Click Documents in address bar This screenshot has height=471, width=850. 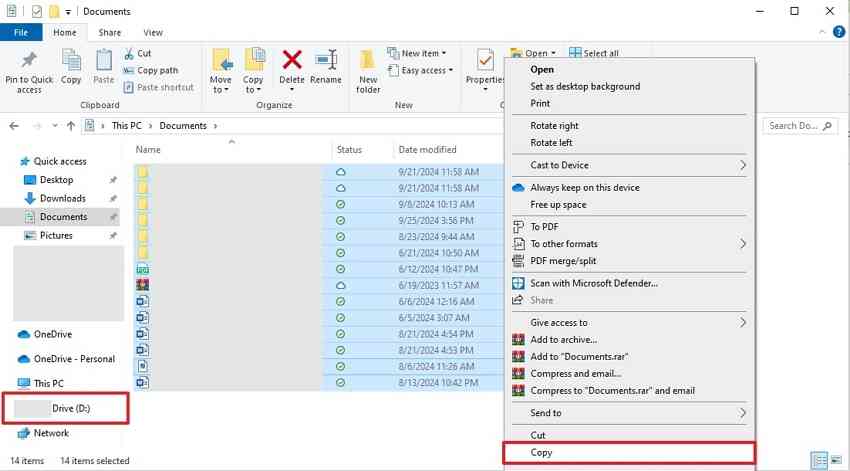pyautogui.click(x=183, y=126)
